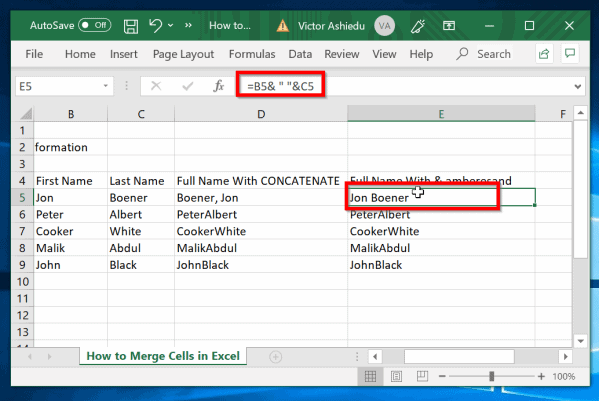The image size is (599, 401).
Task: Switch to Page Layout view icon
Action: click(396, 377)
